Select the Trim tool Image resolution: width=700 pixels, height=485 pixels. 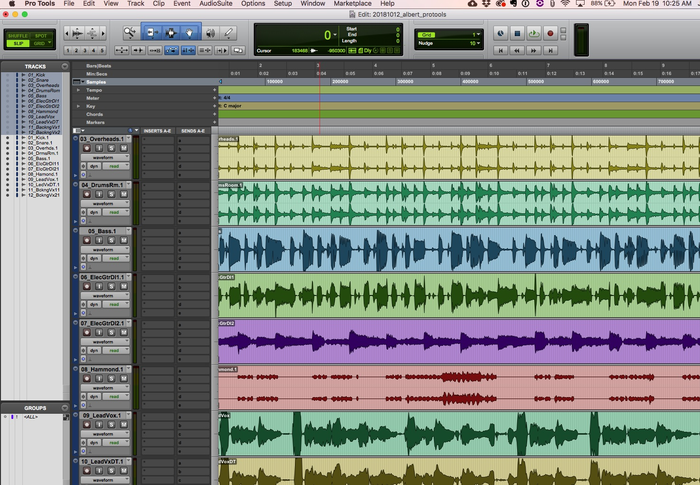[x=152, y=33]
